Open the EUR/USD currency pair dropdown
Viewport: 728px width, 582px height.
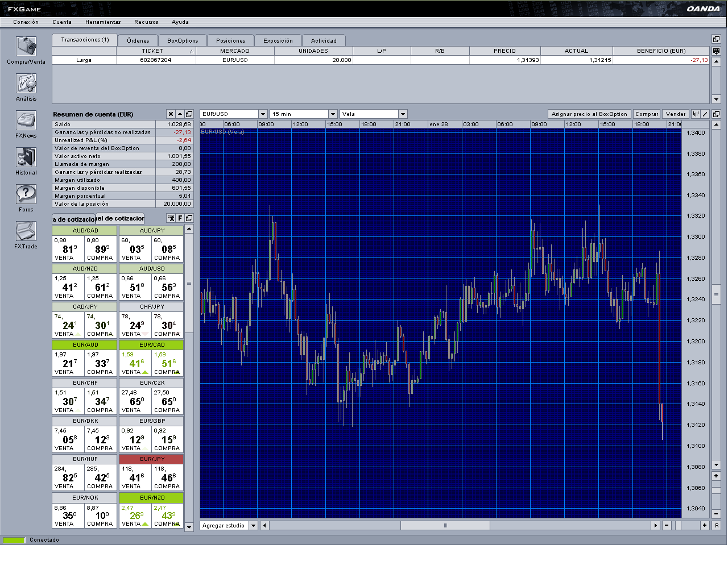coord(263,114)
